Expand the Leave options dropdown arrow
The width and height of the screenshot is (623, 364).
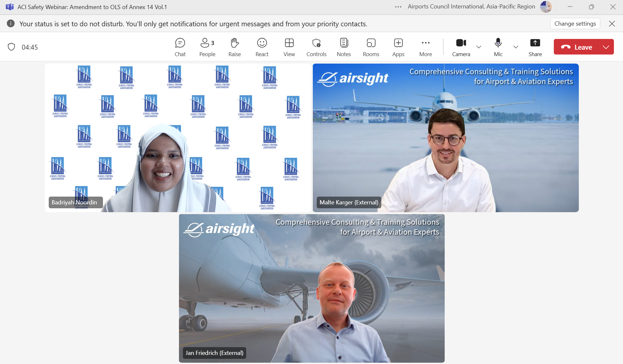[x=606, y=47]
